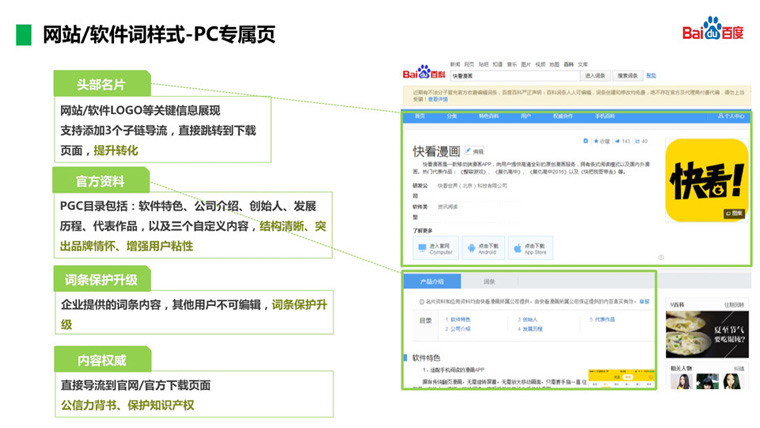Click the 快看 yellow app logo image
Viewport: 760px width, 428px height.
(x=707, y=180)
